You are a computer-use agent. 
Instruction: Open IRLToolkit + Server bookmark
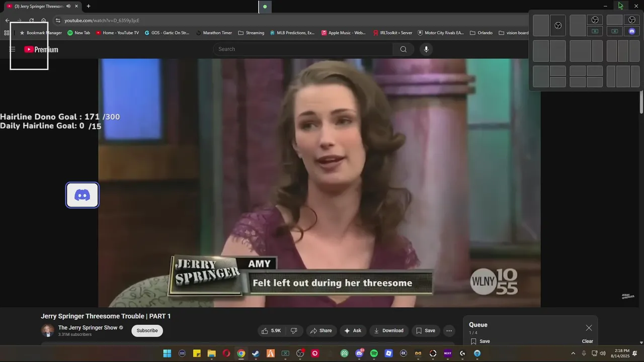click(x=392, y=33)
